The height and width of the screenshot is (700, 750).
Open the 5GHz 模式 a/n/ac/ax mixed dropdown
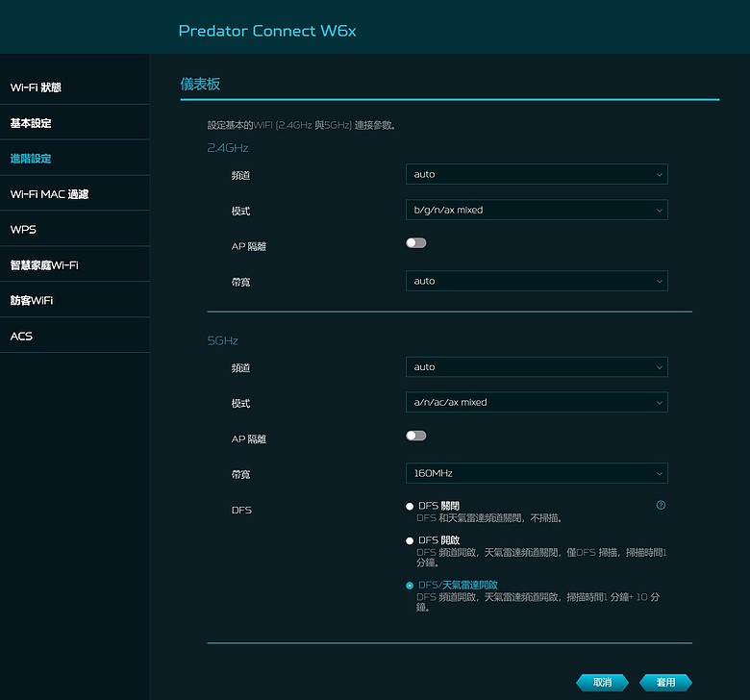pyautogui.click(x=537, y=402)
